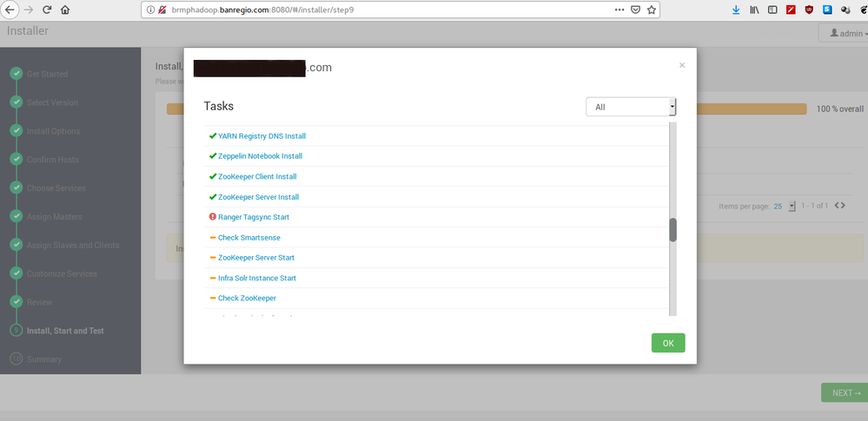Image resolution: width=868 pixels, height=421 pixels.
Task: Open the ZooKeeper Server Install task
Action: click(259, 197)
